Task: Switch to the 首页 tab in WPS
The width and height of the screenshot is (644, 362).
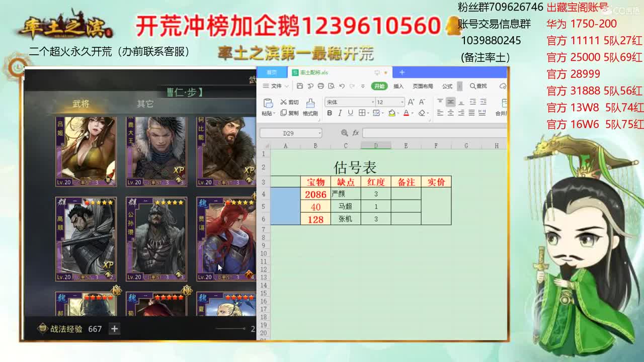Action: pyautogui.click(x=272, y=72)
